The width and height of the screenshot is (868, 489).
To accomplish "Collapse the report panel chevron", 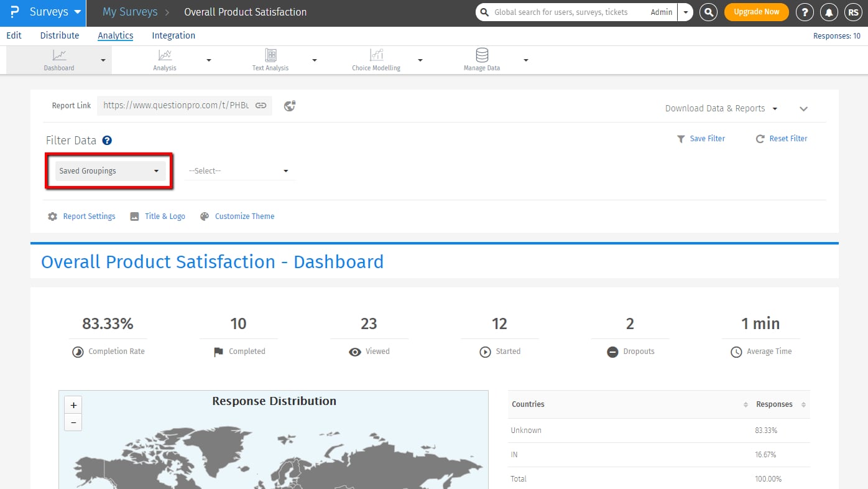I will pyautogui.click(x=803, y=109).
